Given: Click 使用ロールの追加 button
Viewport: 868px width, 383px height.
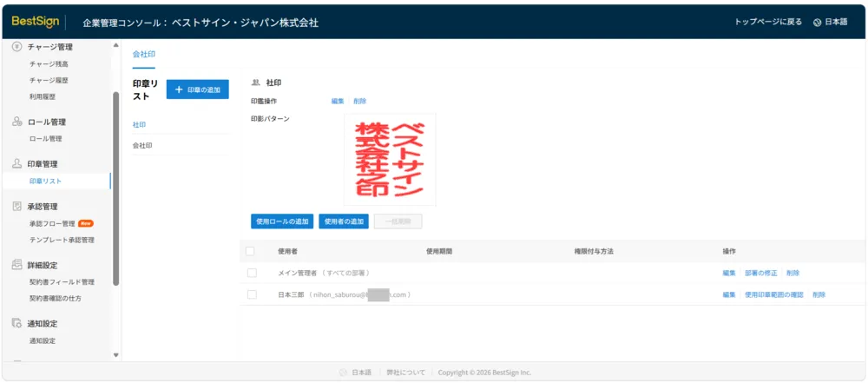Looking at the screenshot, I should pyautogui.click(x=282, y=221).
